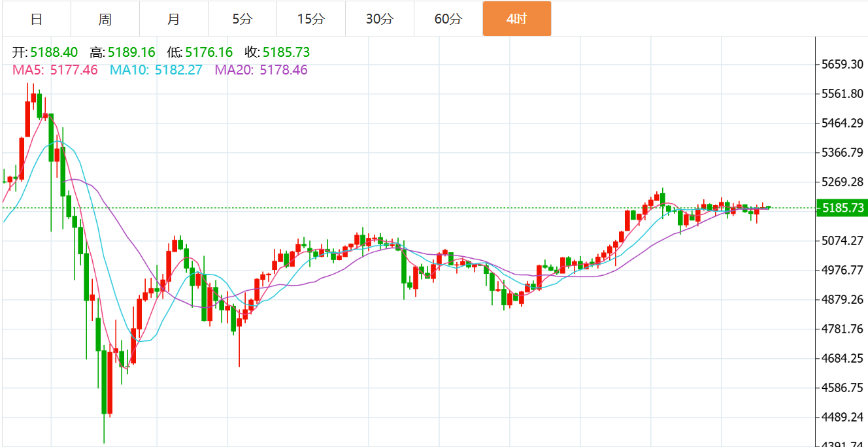The image size is (868, 447).
Task: Switch to the 日 daily chart tab
Action: [x=37, y=19]
